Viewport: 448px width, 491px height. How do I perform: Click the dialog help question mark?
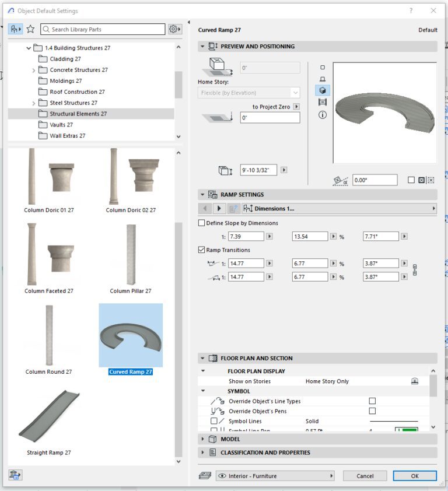[x=411, y=10]
